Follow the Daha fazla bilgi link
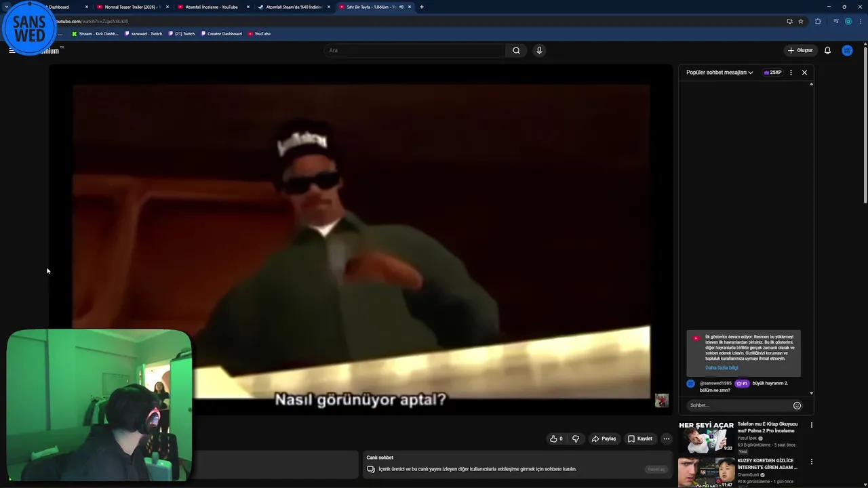The image size is (868, 488). 722,367
